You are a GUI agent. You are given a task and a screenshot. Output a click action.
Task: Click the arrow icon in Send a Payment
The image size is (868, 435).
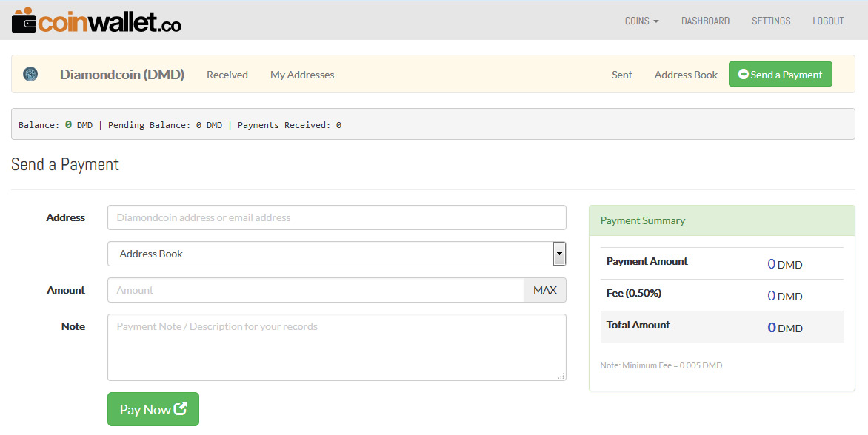[x=744, y=74]
